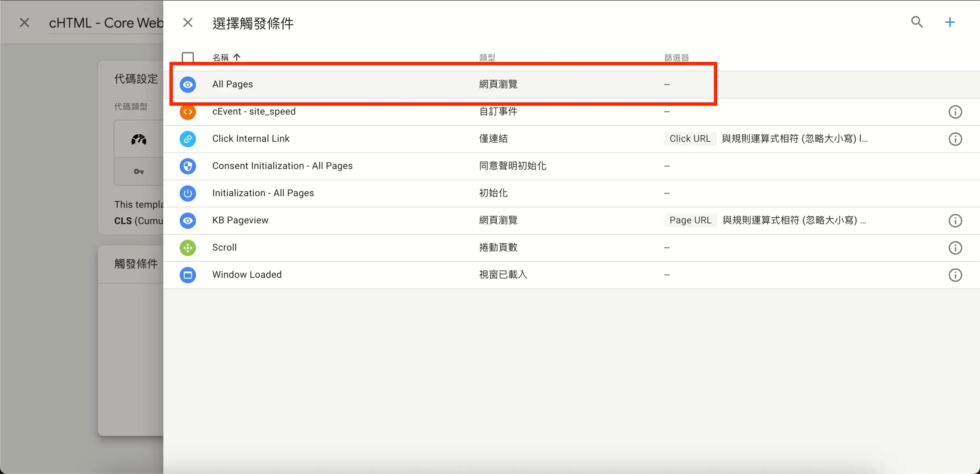Select the KB Pageview trigger row

[240, 220]
